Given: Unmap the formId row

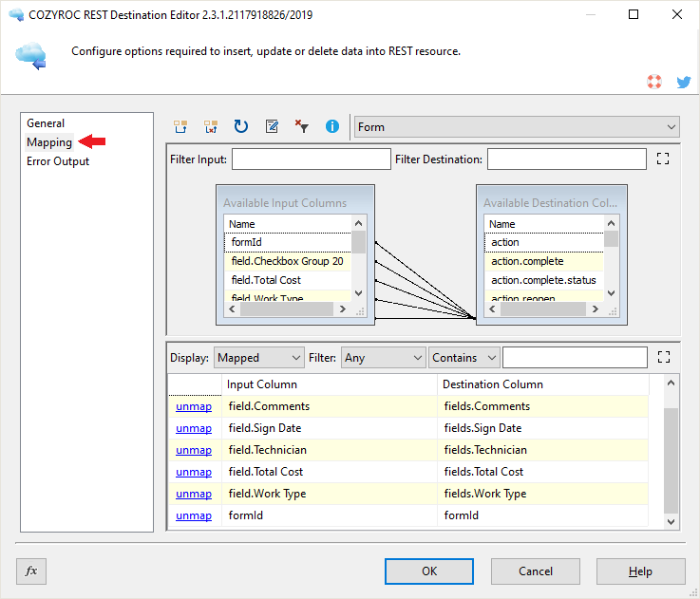Looking at the screenshot, I should pyautogui.click(x=194, y=515).
